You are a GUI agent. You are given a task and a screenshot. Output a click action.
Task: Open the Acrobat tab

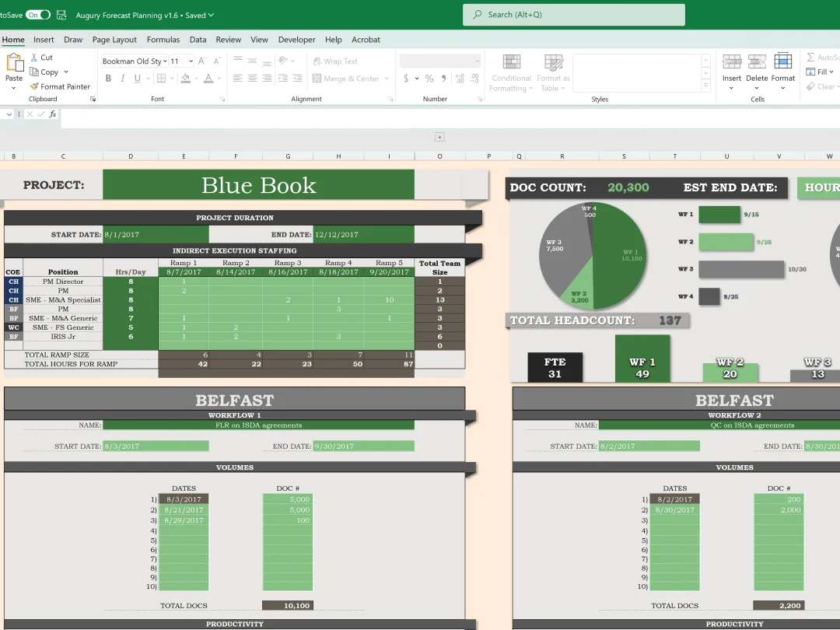tap(366, 40)
